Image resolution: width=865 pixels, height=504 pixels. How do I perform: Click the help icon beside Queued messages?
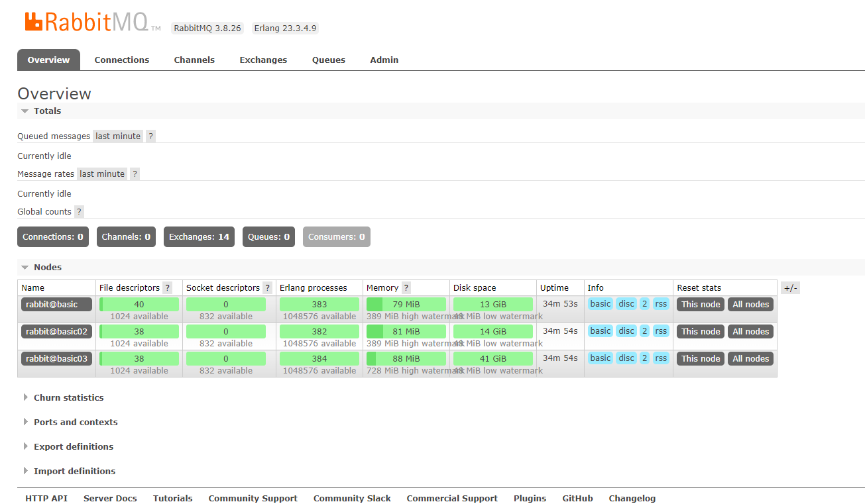[150, 136]
